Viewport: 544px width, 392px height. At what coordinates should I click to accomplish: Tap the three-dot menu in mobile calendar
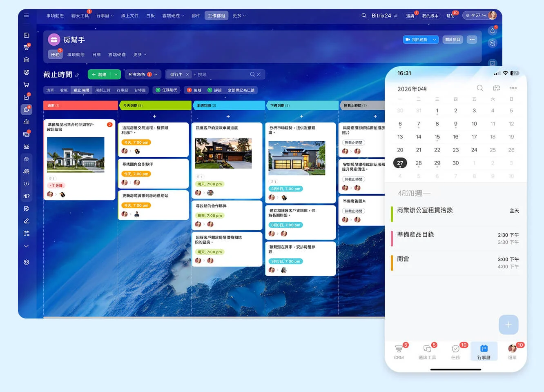tap(513, 88)
